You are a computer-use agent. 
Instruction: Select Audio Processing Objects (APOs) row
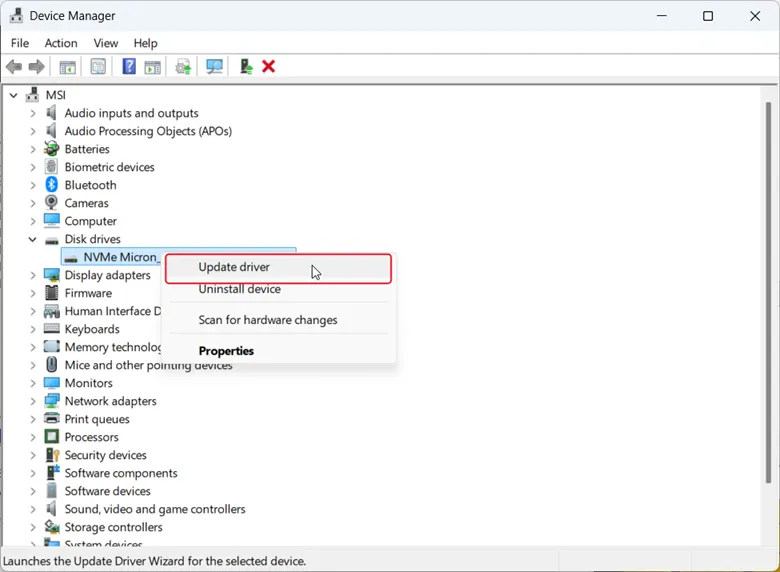tap(148, 131)
